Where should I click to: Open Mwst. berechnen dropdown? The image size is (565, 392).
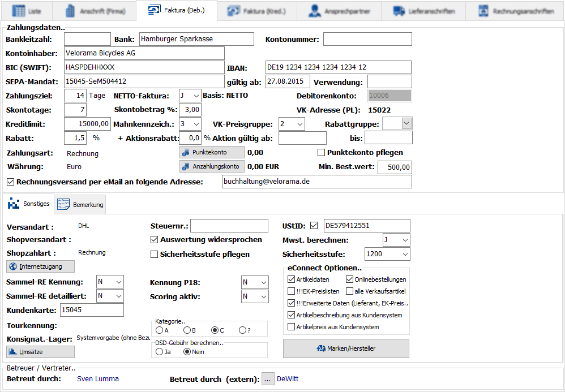tap(405, 240)
